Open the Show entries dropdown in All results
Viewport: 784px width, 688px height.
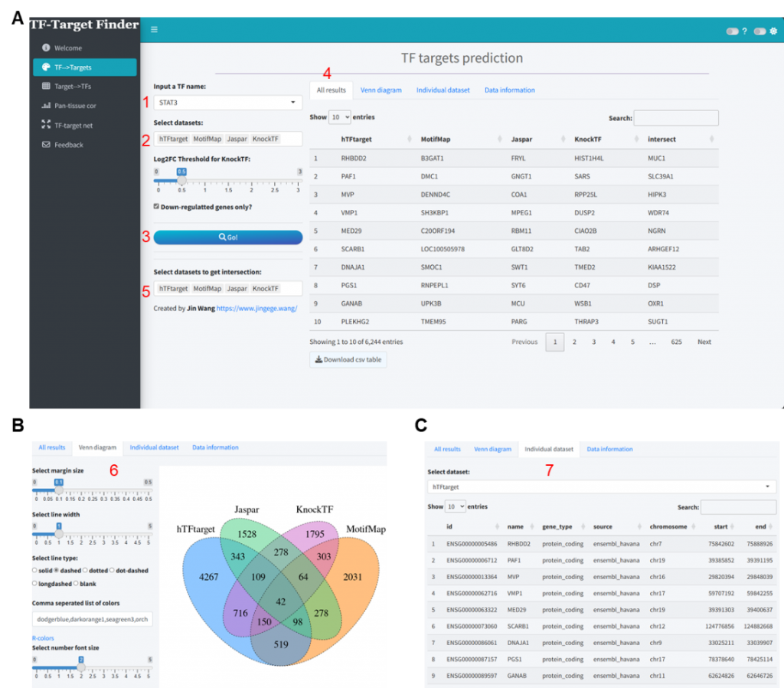pos(339,118)
